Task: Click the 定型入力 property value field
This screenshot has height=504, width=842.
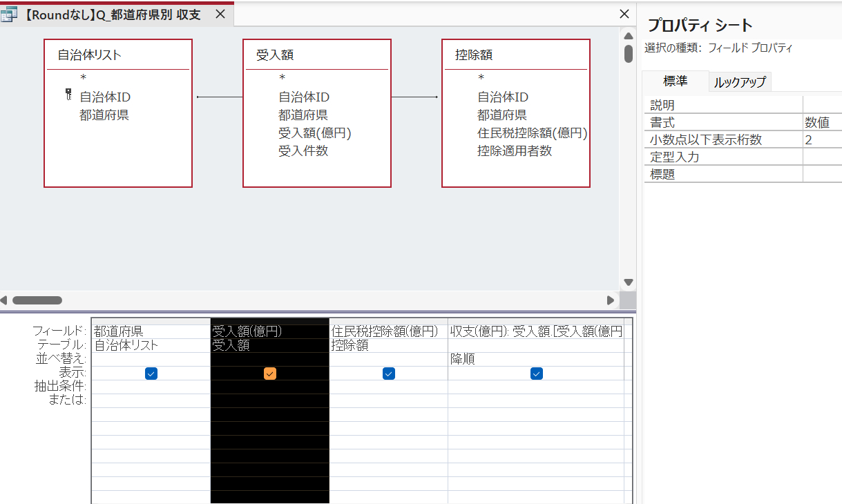Action: [x=822, y=157]
